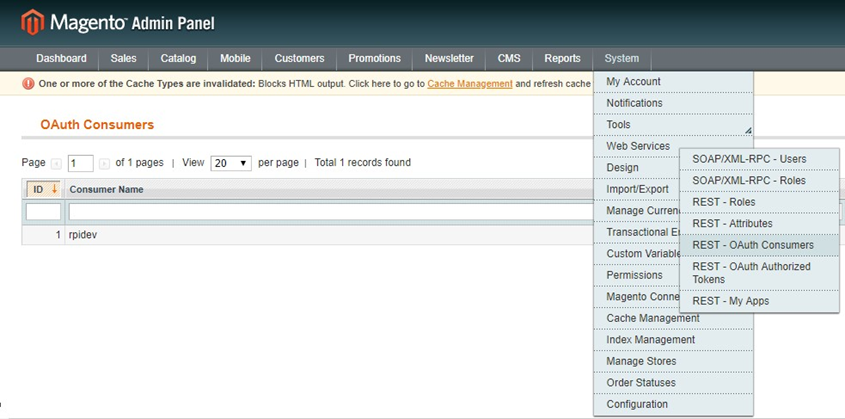This screenshot has height=419, width=845.
Task: Click the Magento logo icon
Action: 34,21
